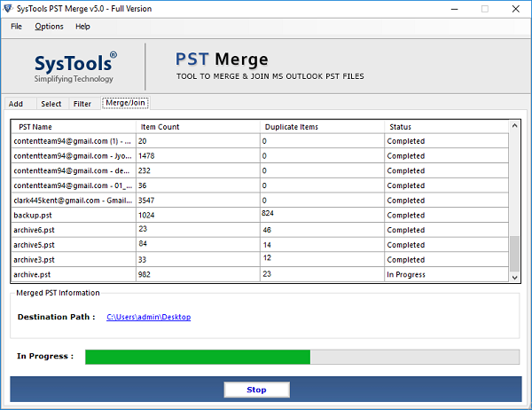
Task: Open the C:\Users\admin\Desktop destination path link
Action: [x=148, y=317]
